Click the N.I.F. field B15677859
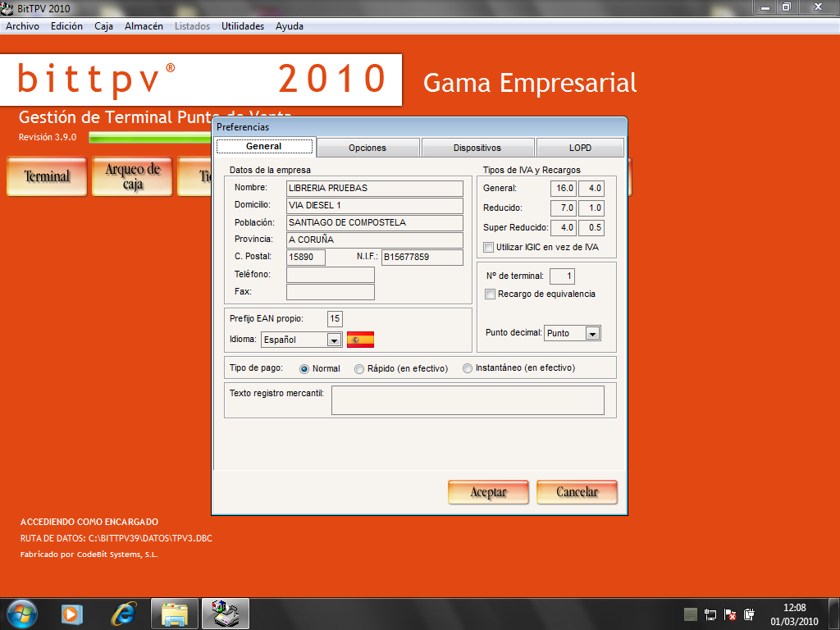Viewport: 840px width, 630px height. 422,257
